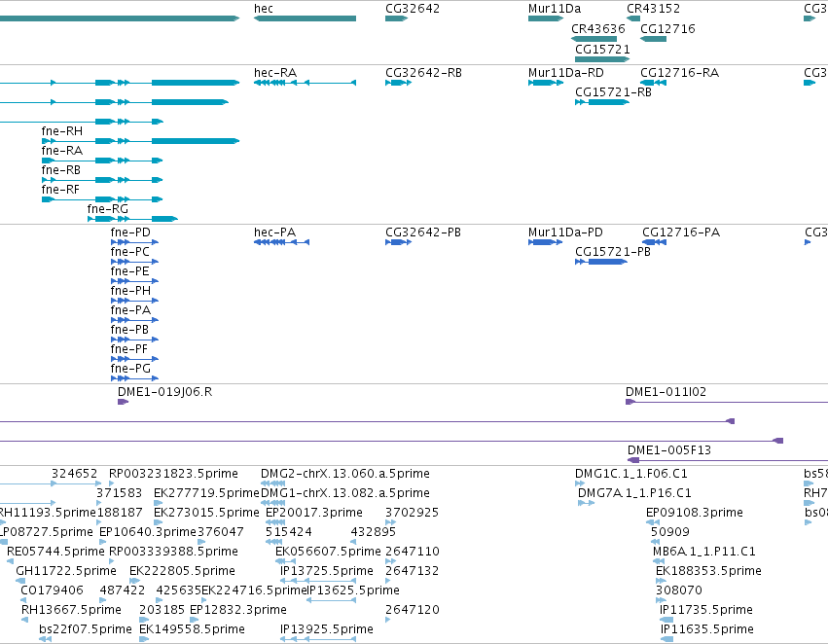The image size is (828, 644).
Task: Select the EK277719.5prime EST label
Action: coord(206,493)
